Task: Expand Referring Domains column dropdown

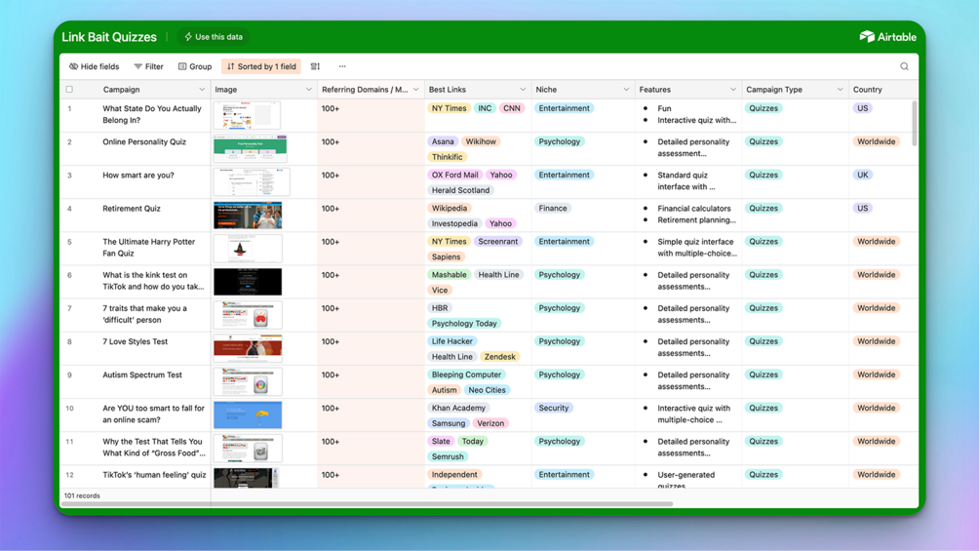Action: [415, 90]
